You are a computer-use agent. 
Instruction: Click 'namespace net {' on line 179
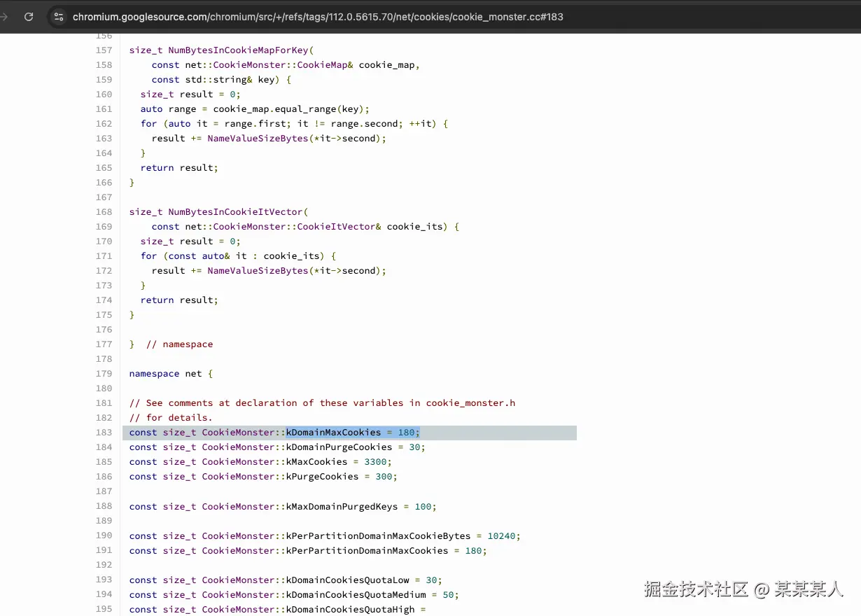click(171, 374)
